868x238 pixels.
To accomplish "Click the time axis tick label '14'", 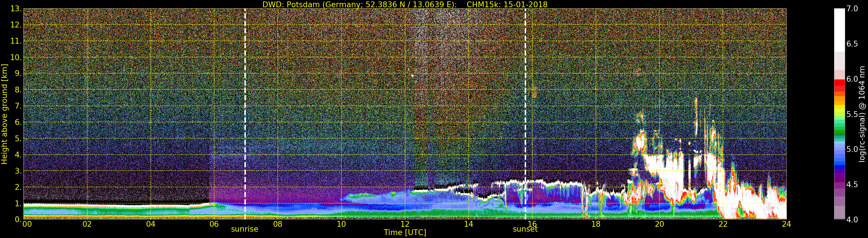I will [468, 224].
